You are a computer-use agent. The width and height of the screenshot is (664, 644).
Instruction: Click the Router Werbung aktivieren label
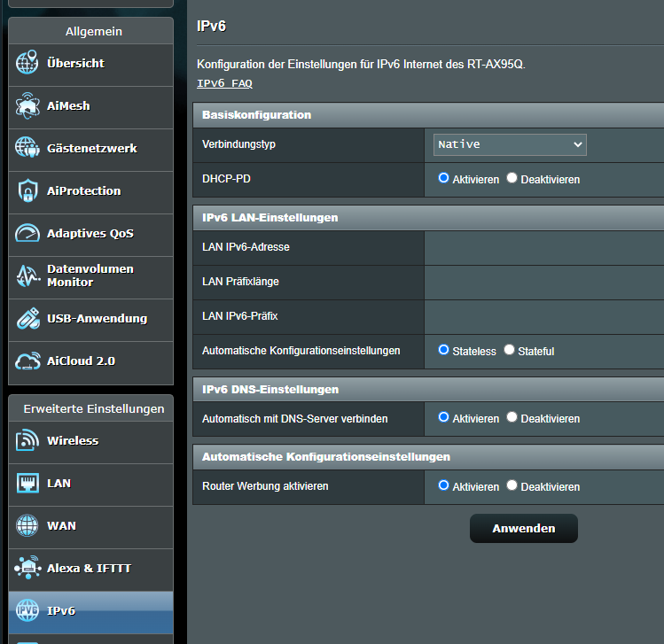point(265,486)
